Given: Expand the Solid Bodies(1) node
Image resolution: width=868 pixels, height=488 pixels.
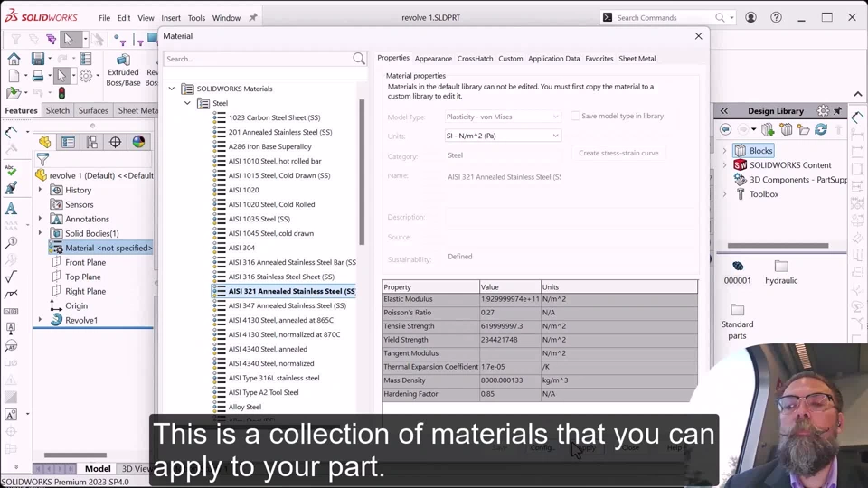Looking at the screenshot, I should coord(40,233).
